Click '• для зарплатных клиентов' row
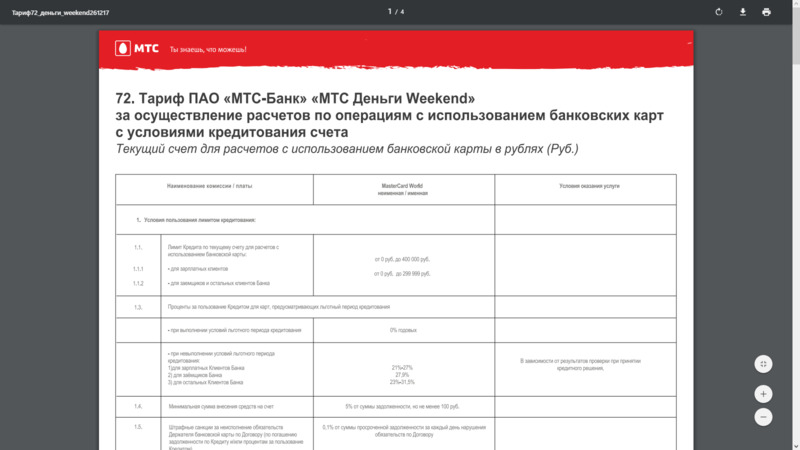The height and width of the screenshot is (450, 800). coord(198,269)
